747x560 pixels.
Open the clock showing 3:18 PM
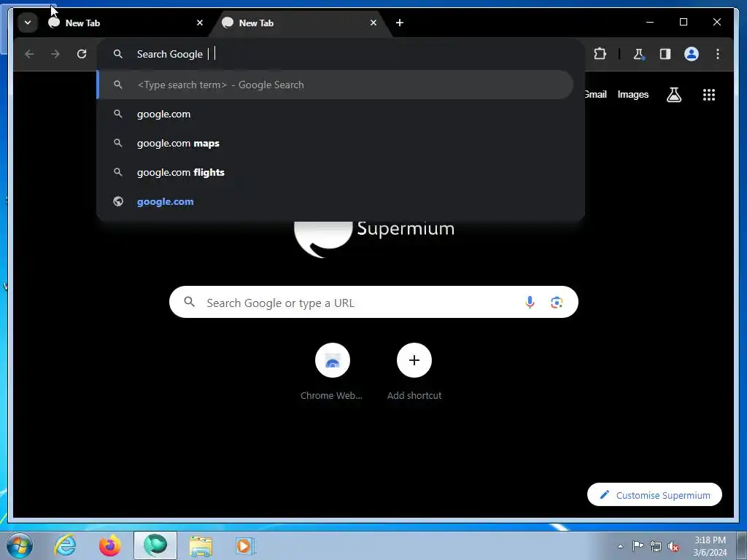click(710, 545)
